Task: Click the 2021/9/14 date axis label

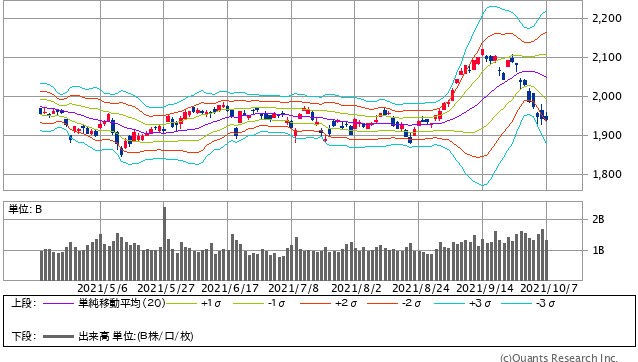Action: [x=485, y=288]
